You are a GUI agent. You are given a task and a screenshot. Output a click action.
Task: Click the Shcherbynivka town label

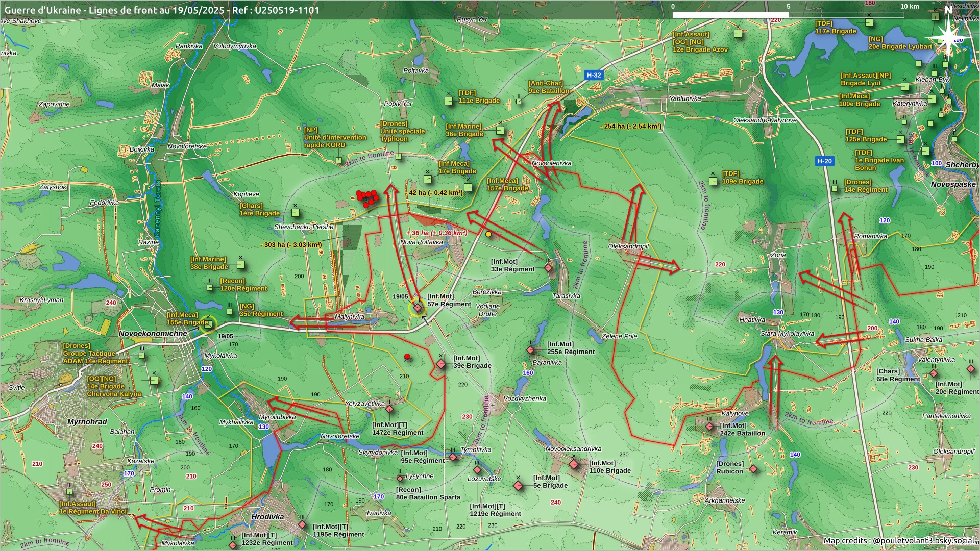tap(963, 165)
